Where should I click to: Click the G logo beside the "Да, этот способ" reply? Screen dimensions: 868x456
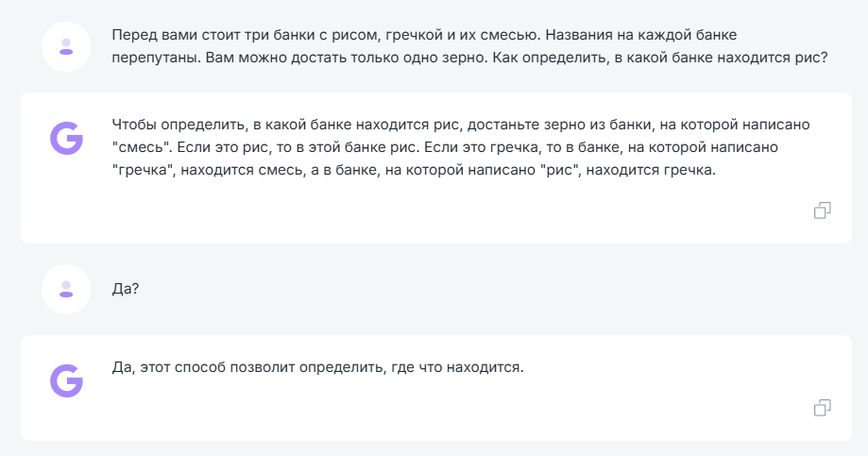(x=66, y=380)
